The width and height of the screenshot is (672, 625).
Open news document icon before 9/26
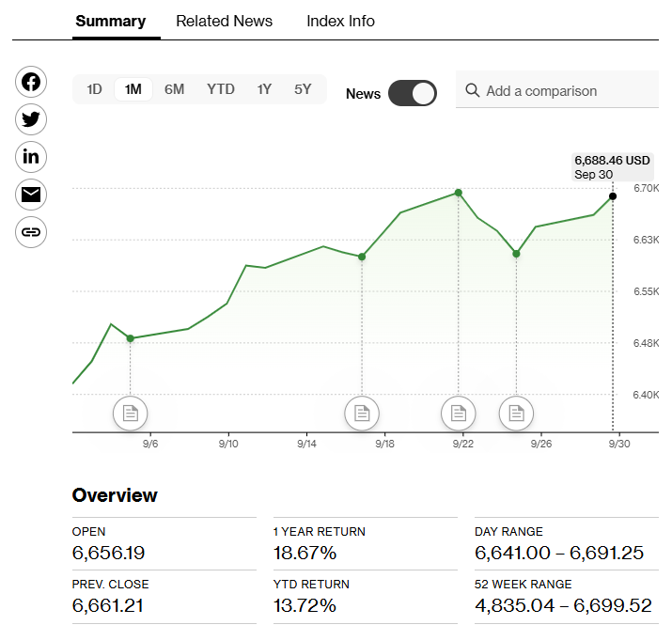(516, 413)
